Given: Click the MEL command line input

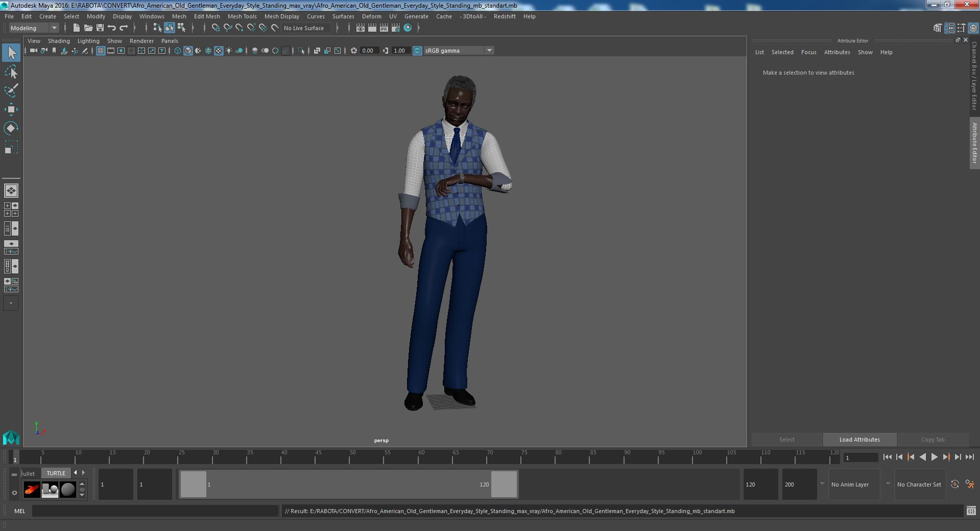Looking at the screenshot, I should coord(155,511).
